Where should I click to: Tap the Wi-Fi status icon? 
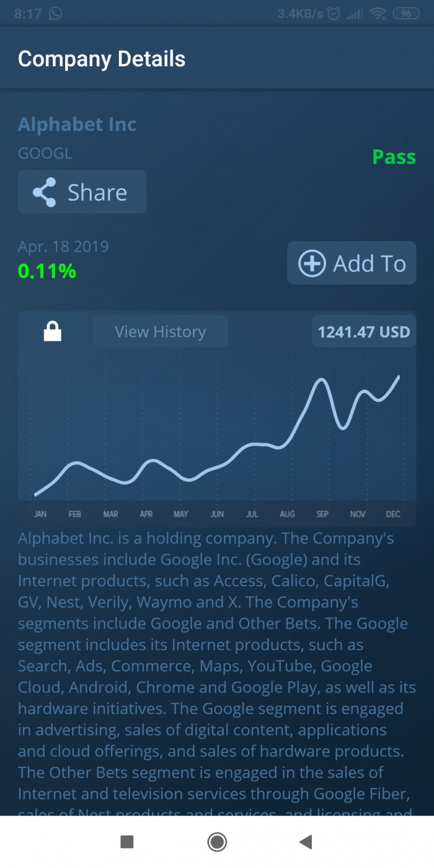(377, 13)
